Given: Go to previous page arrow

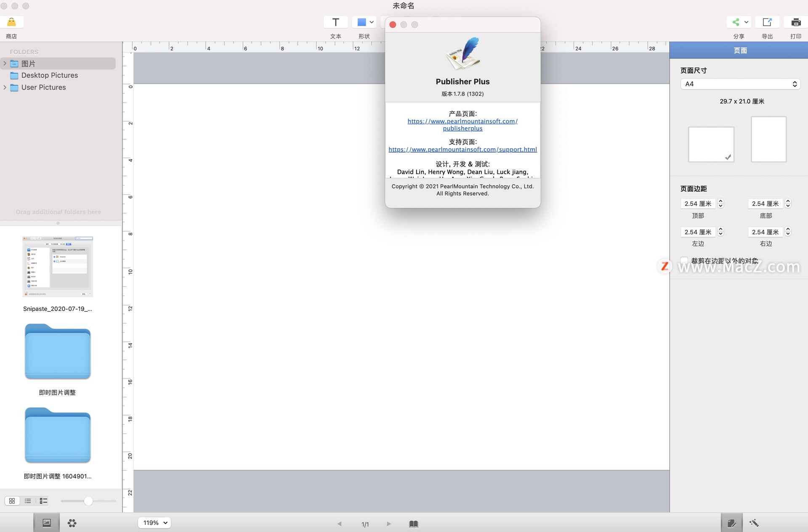Looking at the screenshot, I should tap(339, 524).
